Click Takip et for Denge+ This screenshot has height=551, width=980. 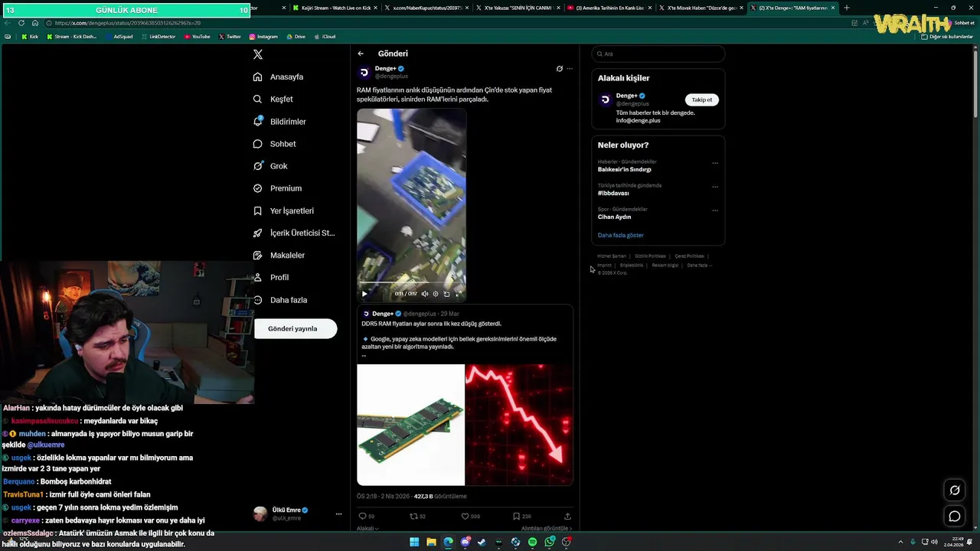point(701,99)
